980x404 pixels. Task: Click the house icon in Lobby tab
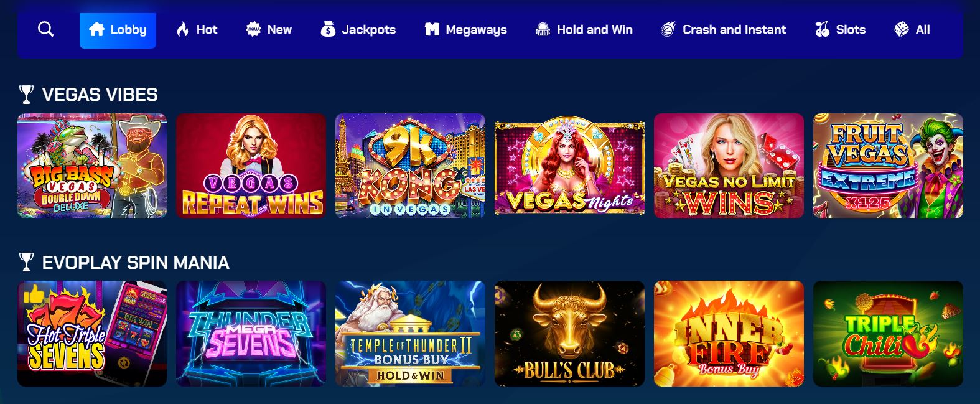click(96, 29)
